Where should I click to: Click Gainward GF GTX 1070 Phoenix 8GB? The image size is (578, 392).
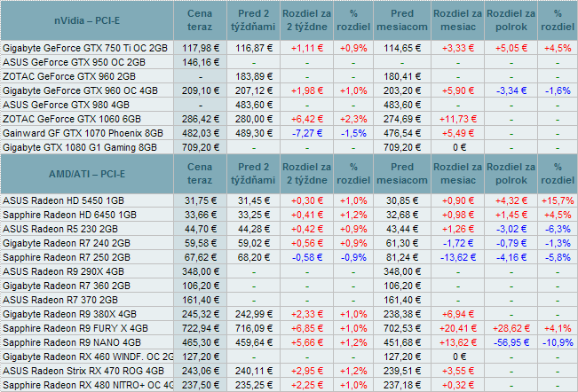(83, 133)
